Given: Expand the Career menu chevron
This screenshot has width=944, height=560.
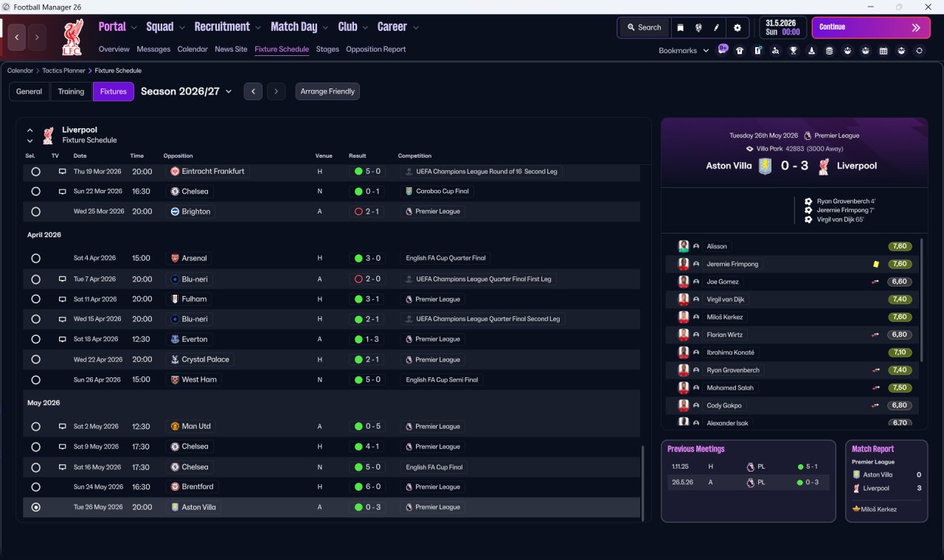Looking at the screenshot, I should coord(415,28).
